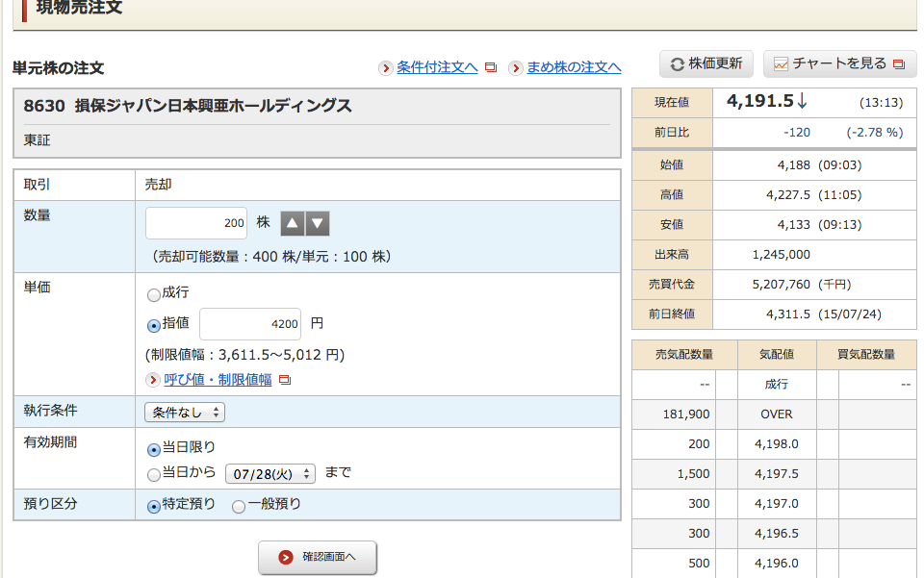Choose 当日限り validity option
924x578 pixels.
[154, 450]
